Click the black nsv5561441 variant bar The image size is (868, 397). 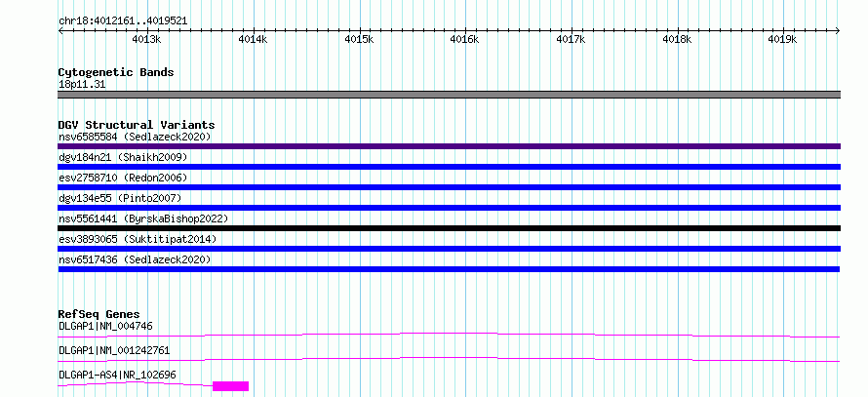449,228
